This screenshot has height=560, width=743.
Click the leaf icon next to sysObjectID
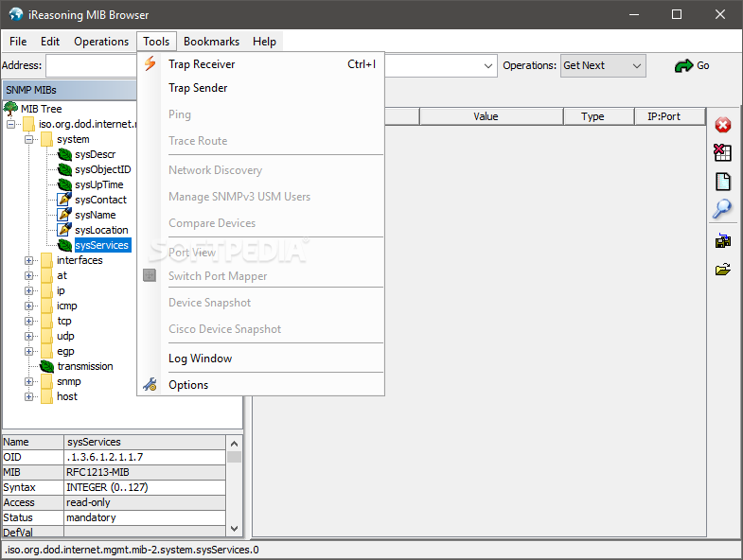[x=64, y=169]
